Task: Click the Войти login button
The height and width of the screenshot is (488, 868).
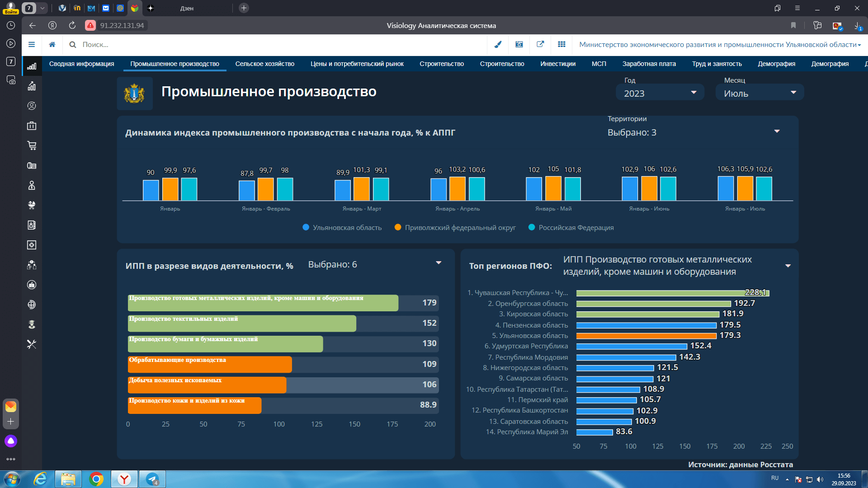Action: (11, 8)
